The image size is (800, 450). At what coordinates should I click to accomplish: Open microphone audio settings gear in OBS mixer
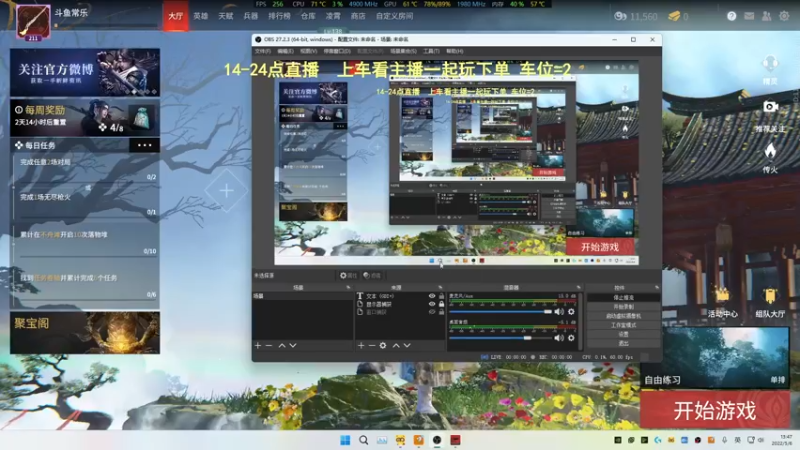tap(571, 312)
